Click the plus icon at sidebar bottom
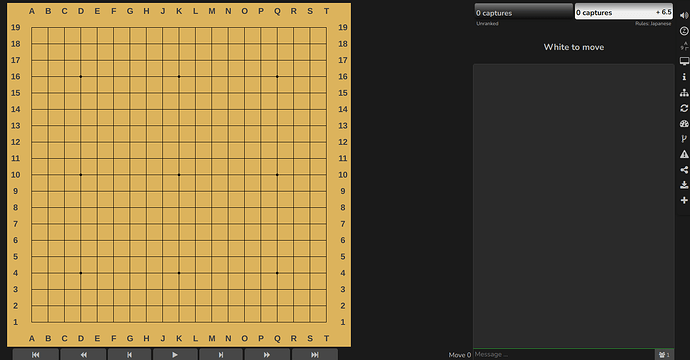This screenshot has width=690, height=360. (x=684, y=200)
